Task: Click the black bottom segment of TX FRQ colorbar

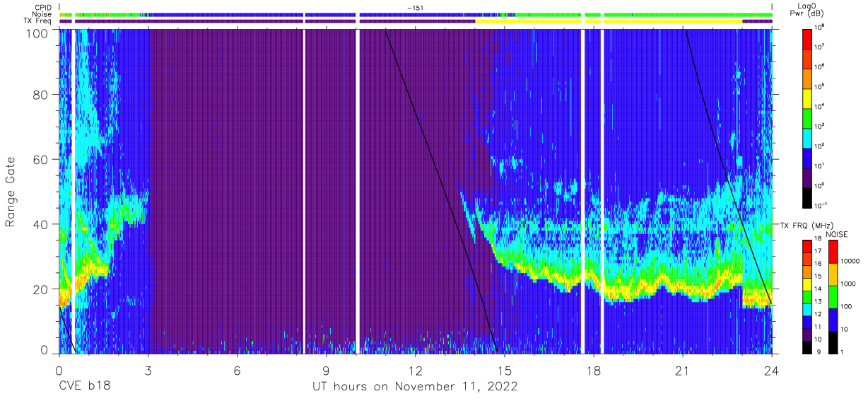Action: 807,347
